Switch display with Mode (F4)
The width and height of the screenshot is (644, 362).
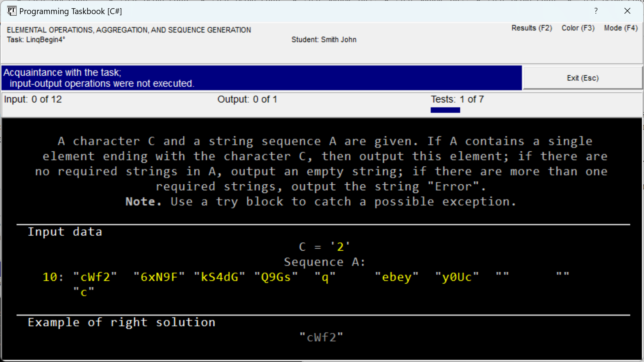pos(620,28)
